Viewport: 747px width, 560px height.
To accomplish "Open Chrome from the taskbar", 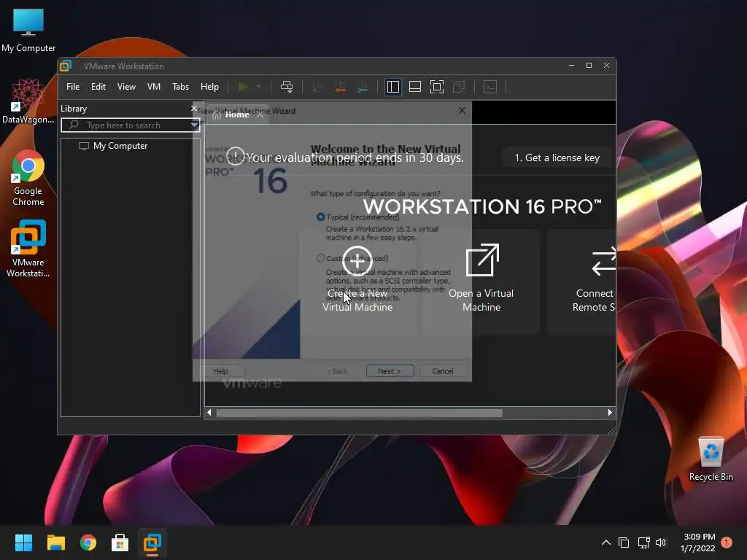I will click(88, 542).
